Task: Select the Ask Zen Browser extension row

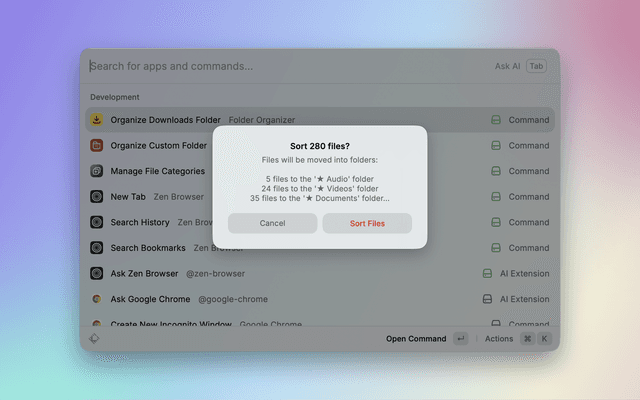Action: (x=300, y=273)
